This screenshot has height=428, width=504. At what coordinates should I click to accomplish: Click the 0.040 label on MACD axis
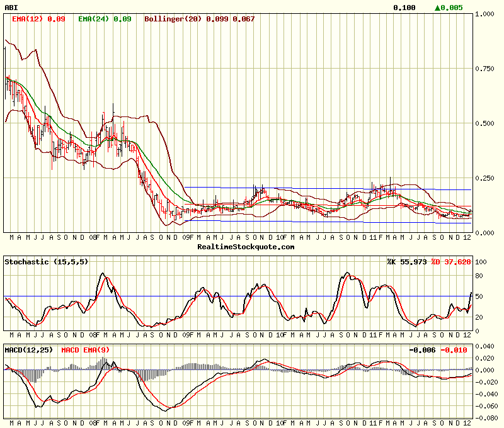(486, 346)
